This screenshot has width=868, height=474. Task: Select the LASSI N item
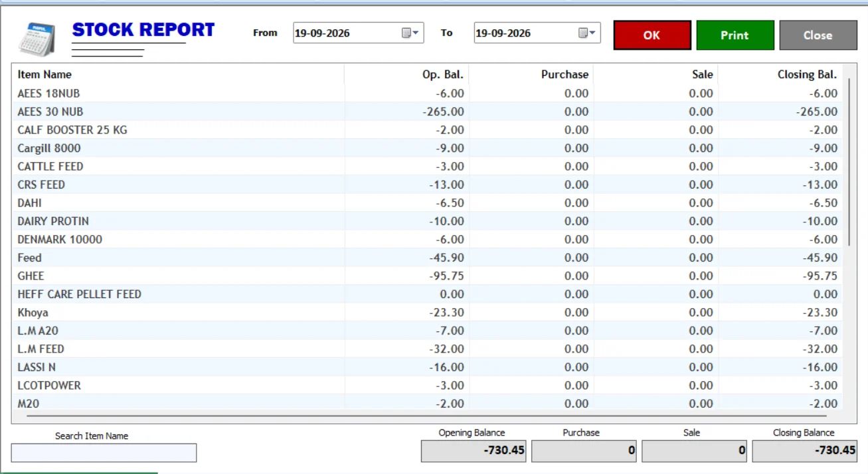[x=427, y=367]
